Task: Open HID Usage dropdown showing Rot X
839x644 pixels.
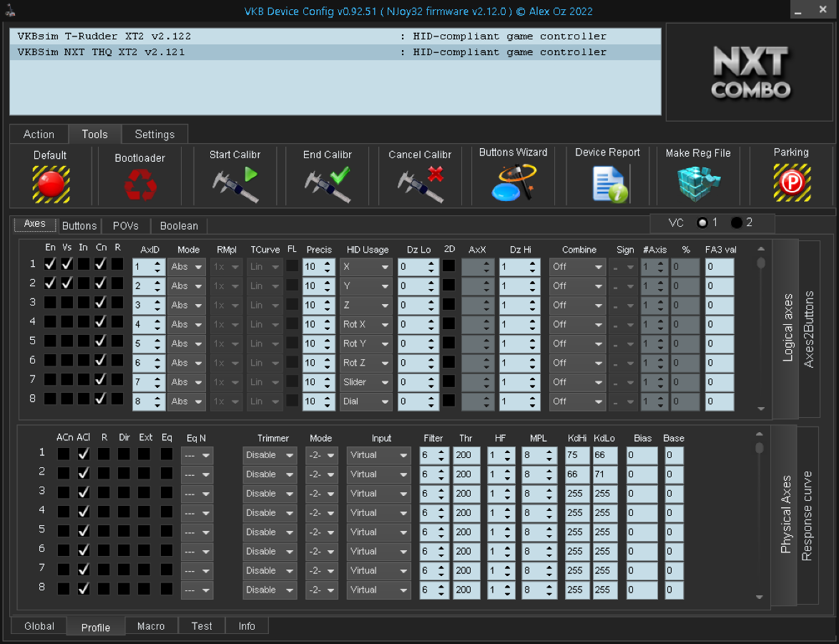Action: (365, 324)
